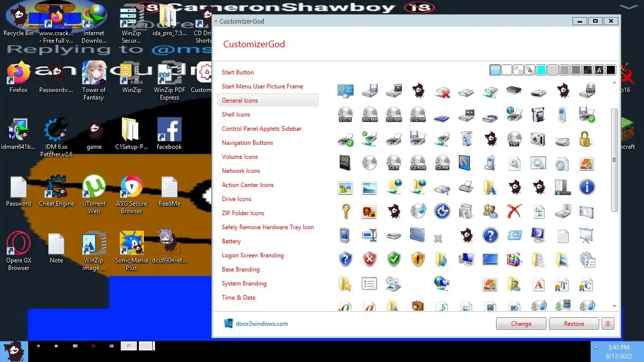
Task: Select the DVD-R disc icon
Action: pos(346,115)
